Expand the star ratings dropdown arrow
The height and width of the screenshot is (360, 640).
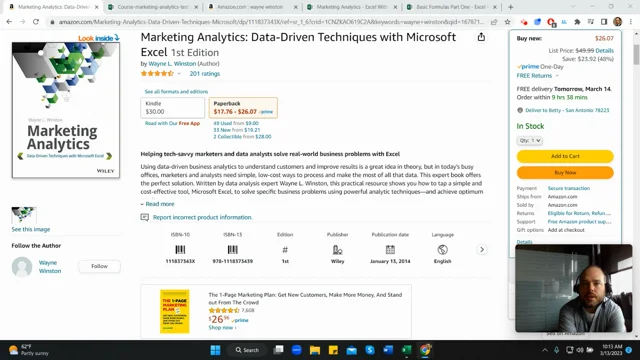[x=179, y=74]
